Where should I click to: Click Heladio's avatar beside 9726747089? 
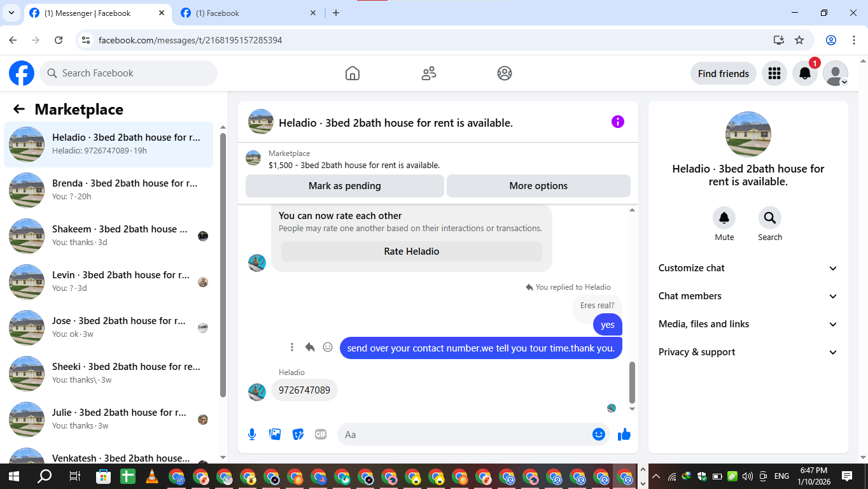point(257,392)
